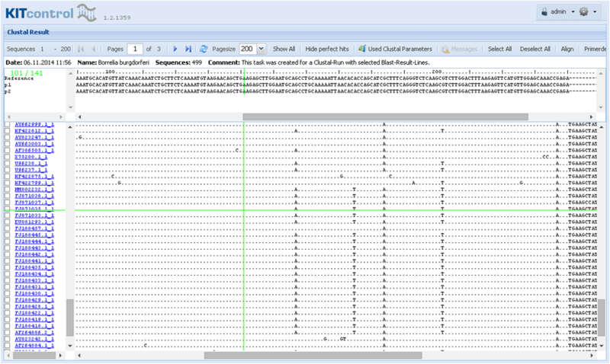Image resolution: width=610 pixels, height=364 pixels.
Task: Open the sequence link FJ188445.1_1
Action: pos(34,235)
